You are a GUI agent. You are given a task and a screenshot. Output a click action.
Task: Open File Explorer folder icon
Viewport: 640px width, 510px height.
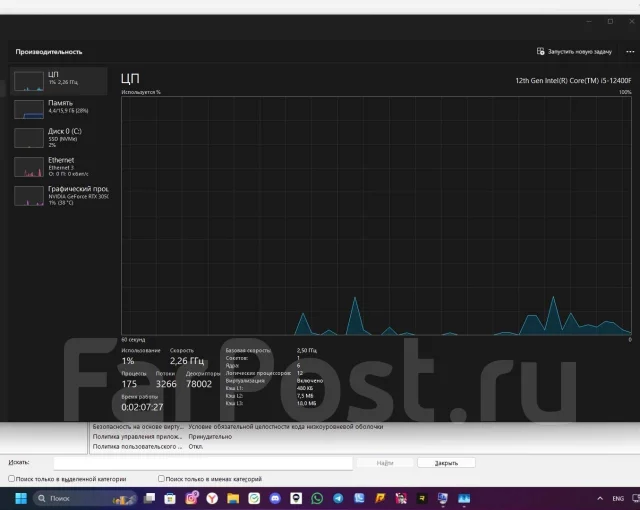pos(233,498)
